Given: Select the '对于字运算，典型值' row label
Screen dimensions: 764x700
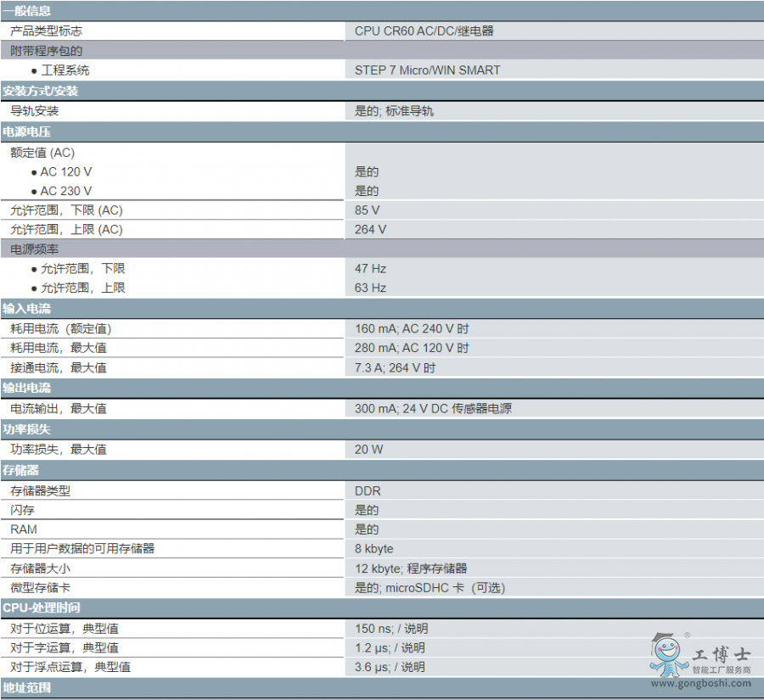Looking at the screenshot, I should 65,648.
